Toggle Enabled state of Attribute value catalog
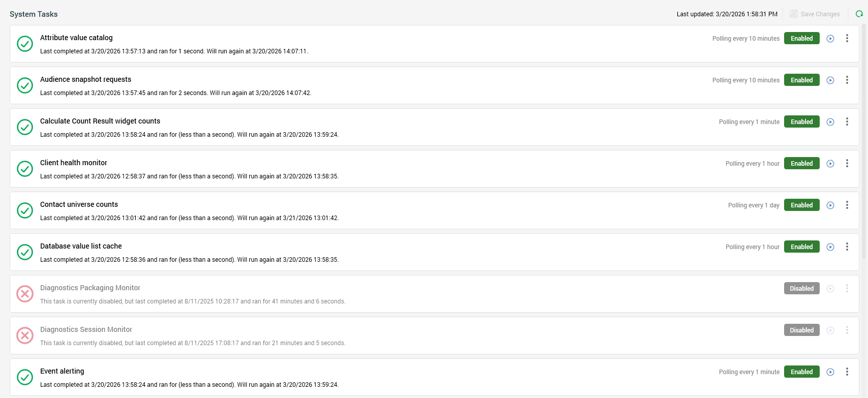Viewport: 868px width, 398px height. point(802,38)
